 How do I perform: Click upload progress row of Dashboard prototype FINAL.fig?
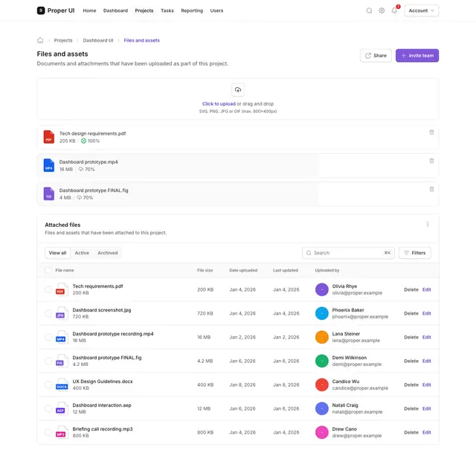[238, 194]
